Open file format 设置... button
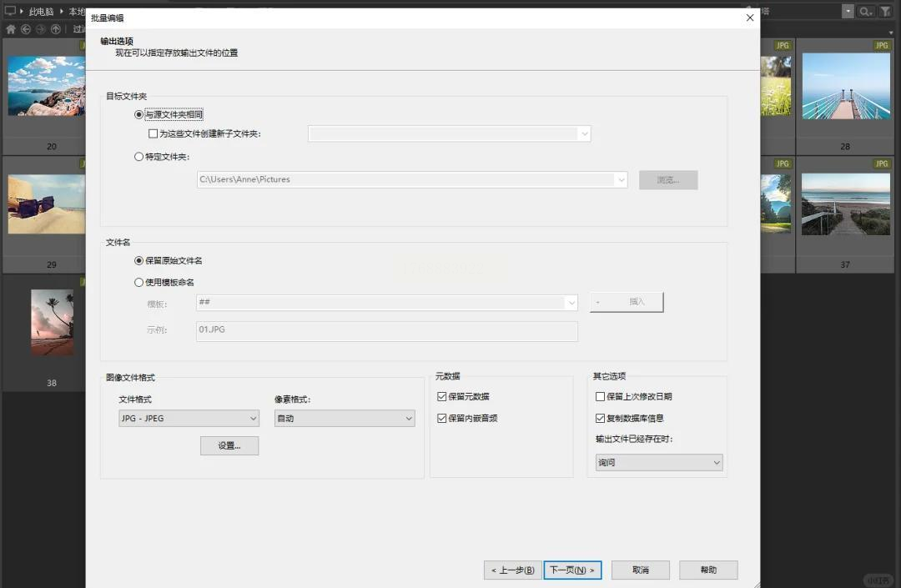901x588 pixels. [229, 446]
